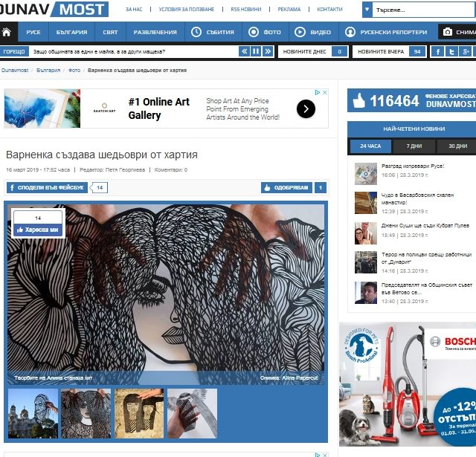Viewport: 476px width, 457px height.
Task: Open article Джени Суши ще съди Кубрат Пулев
Action: click(425, 225)
